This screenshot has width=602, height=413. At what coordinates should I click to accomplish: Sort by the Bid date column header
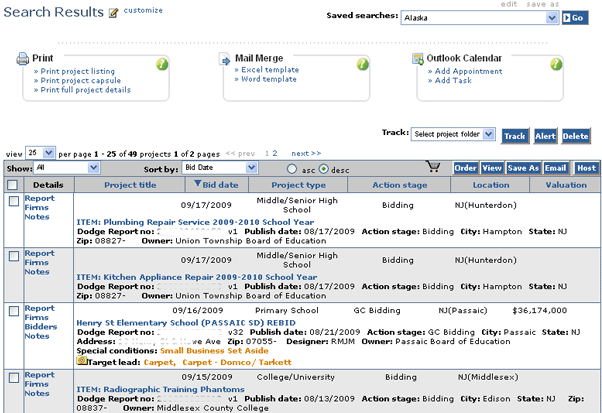point(220,185)
